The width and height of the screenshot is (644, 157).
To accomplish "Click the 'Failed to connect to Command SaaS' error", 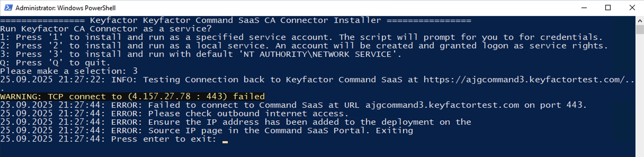I will click(293, 105).
